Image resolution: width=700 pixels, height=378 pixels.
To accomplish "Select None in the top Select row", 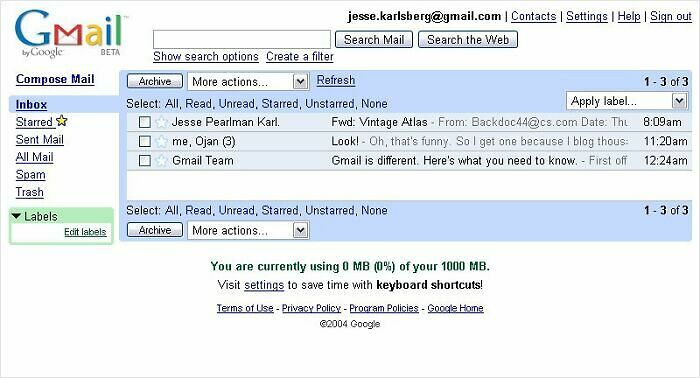I will (x=374, y=104).
